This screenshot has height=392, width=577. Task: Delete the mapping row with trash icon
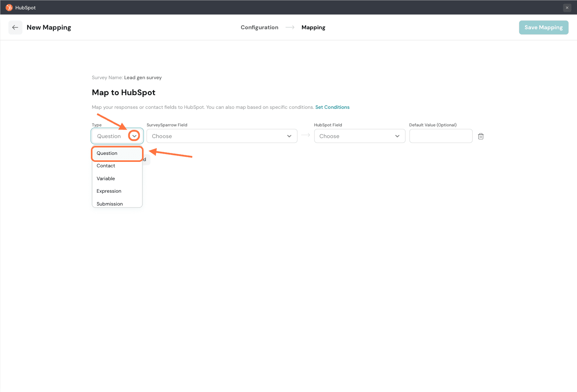point(481,136)
